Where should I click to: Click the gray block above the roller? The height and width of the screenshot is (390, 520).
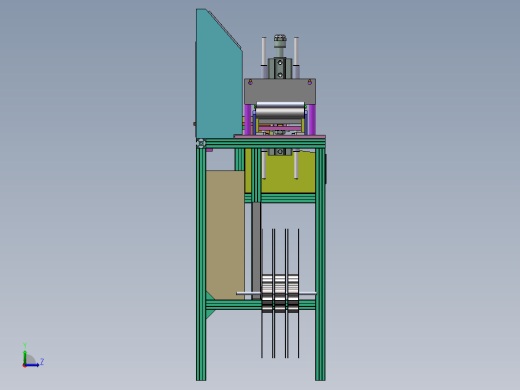(x=280, y=91)
